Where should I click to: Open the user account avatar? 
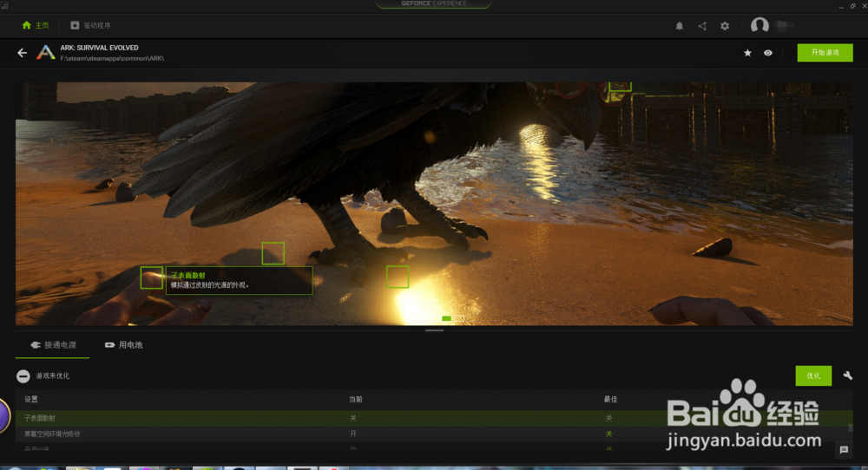click(759, 25)
